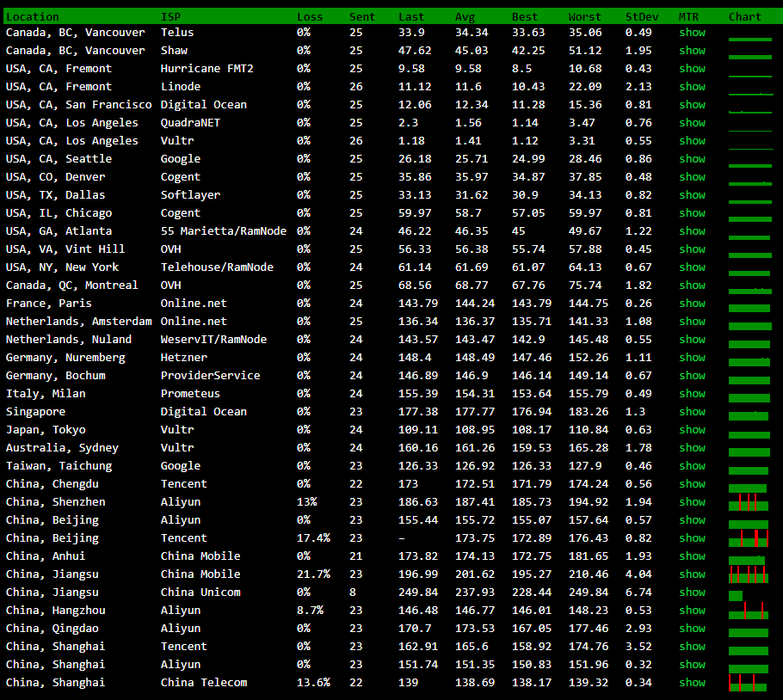Click Shenzhen Aliyun latency chart
783x700 pixels.
point(749,502)
